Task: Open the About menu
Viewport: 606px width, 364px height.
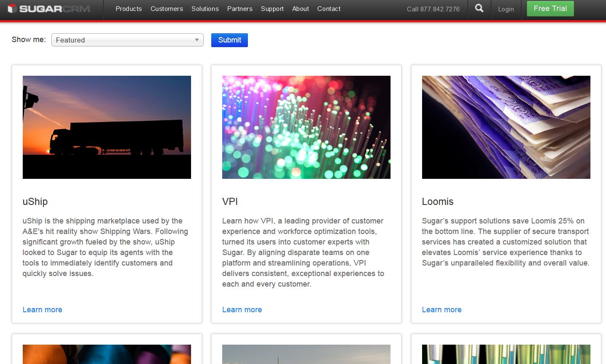Action: click(x=300, y=9)
